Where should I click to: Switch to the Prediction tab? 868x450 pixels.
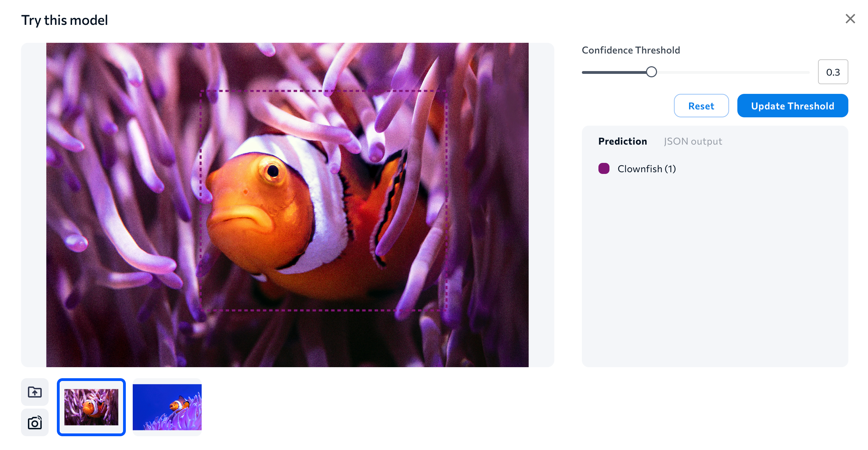coord(623,141)
